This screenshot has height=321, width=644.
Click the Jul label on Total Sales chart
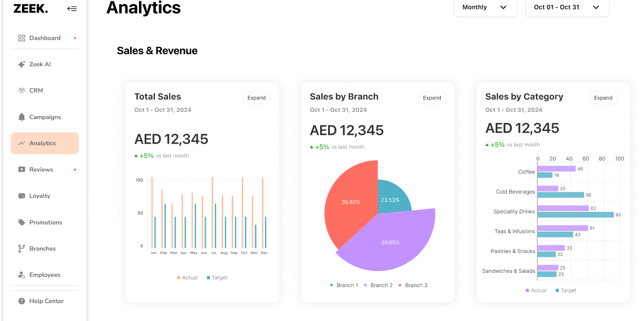(x=213, y=253)
